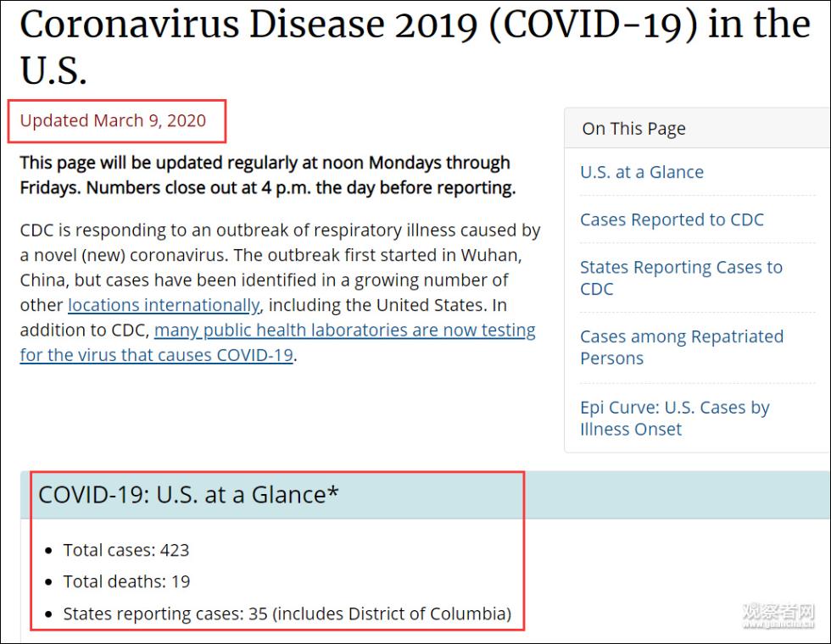
Task: Select 'Cases Reported to CDC' sidebar link
Action: coord(672,219)
